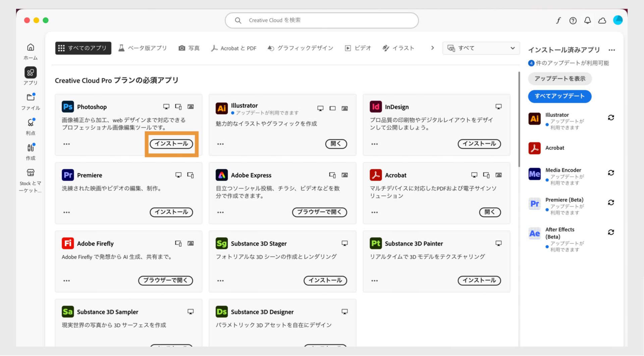
Task: Update Premiere (Beta) via its refresh icon
Action: tap(611, 202)
